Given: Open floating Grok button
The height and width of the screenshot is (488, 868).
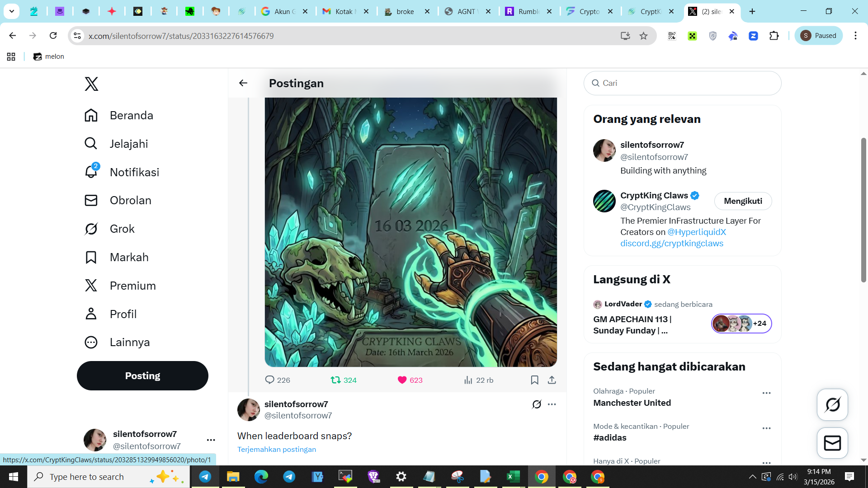Looking at the screenshot, I should pyautogui.click(x=832, y=404).
